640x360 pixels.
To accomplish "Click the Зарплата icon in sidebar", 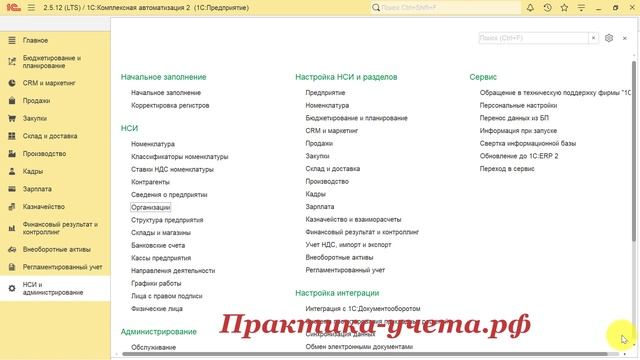I will pyautogui.click(x=12, y=189).
